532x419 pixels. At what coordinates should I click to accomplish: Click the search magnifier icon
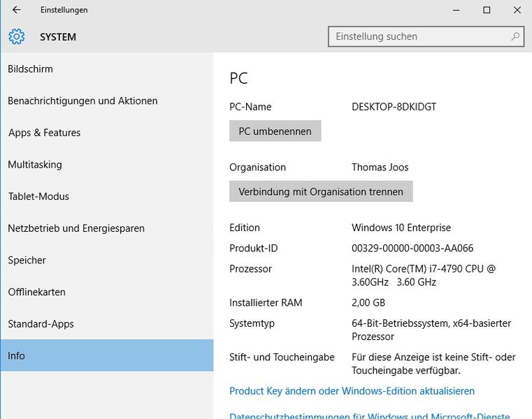[x=515, y=36]
